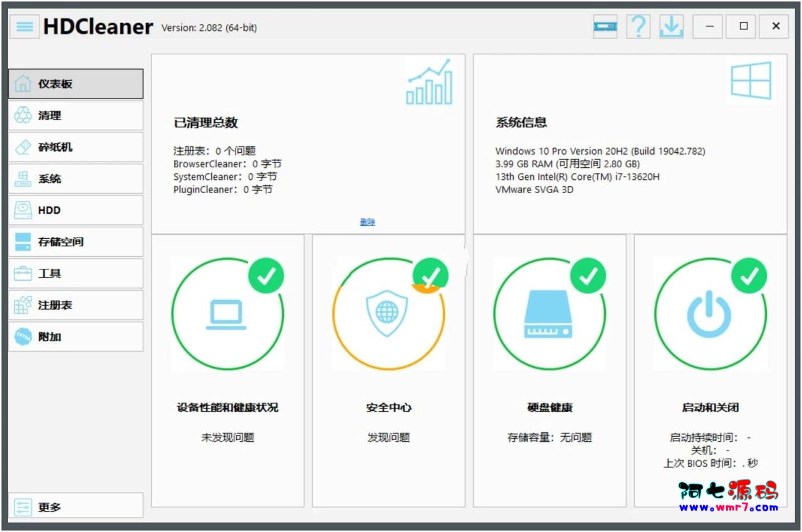Click the SystemCleaner: 0 字节 line

coord(225,177)
